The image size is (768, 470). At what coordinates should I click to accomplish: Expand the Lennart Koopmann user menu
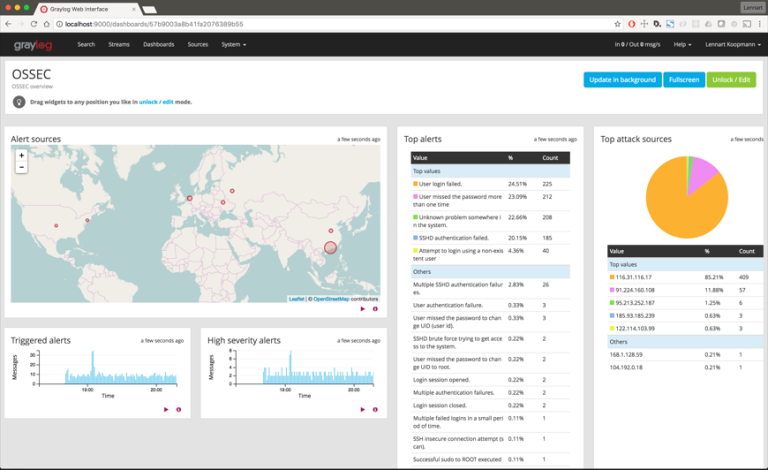coord(733,45)
